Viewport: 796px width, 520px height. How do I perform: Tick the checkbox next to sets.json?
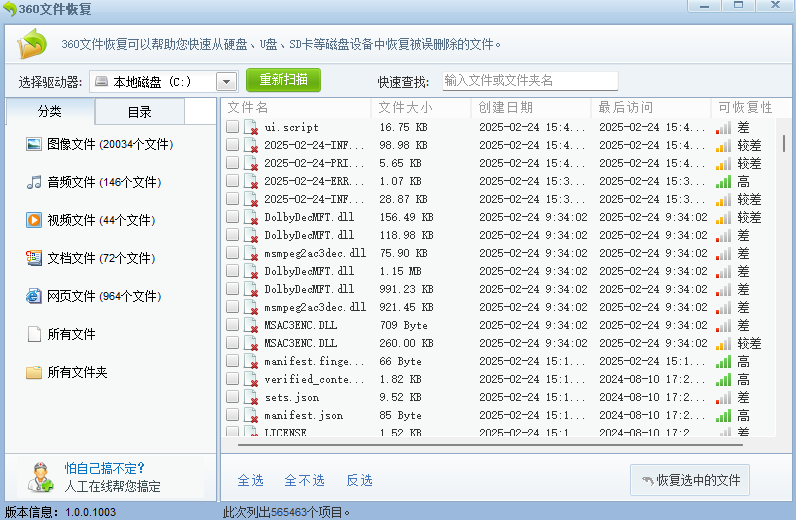pyautogui.click(x=232, y=397)
